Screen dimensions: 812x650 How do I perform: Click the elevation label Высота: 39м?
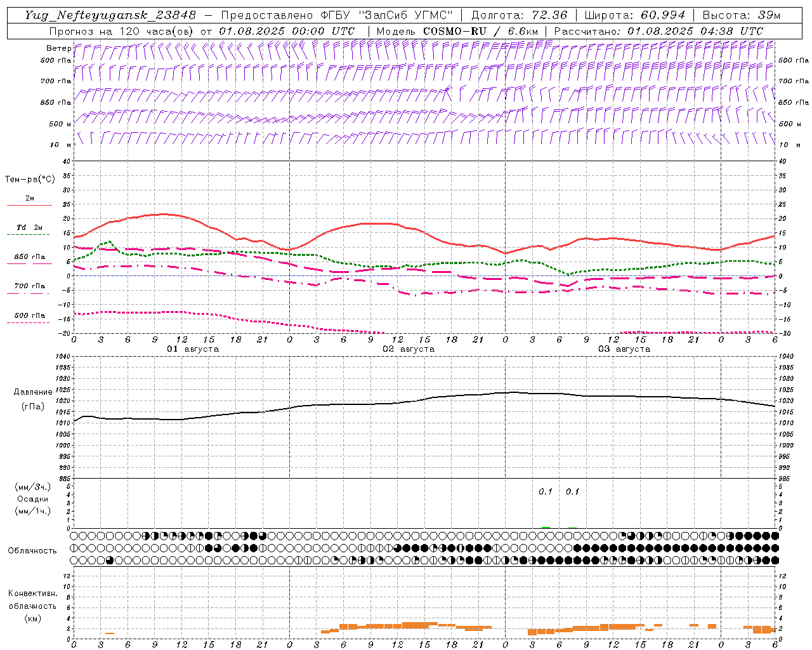741,15
